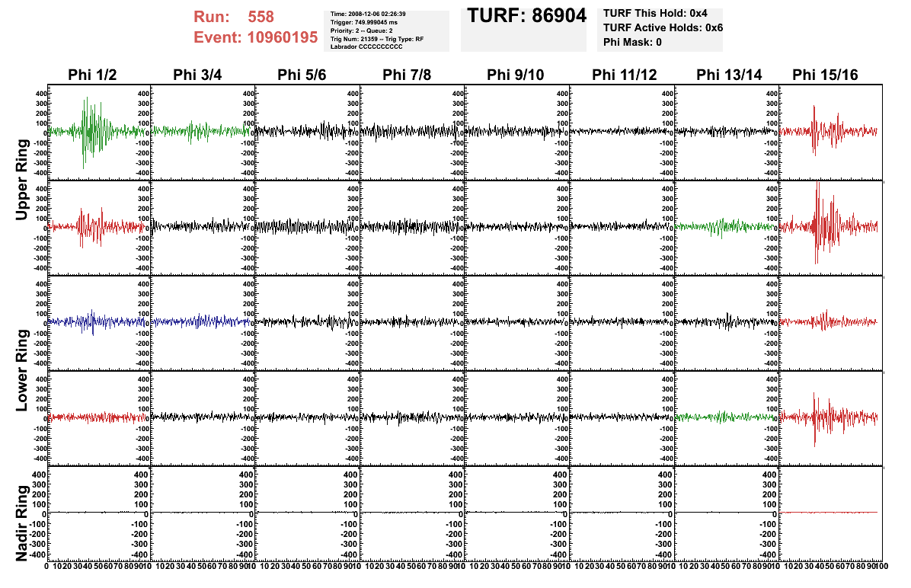Viewport: 911px width, 588px height.
Task: Click the red Run: 558 label
Action: point(234,17)
